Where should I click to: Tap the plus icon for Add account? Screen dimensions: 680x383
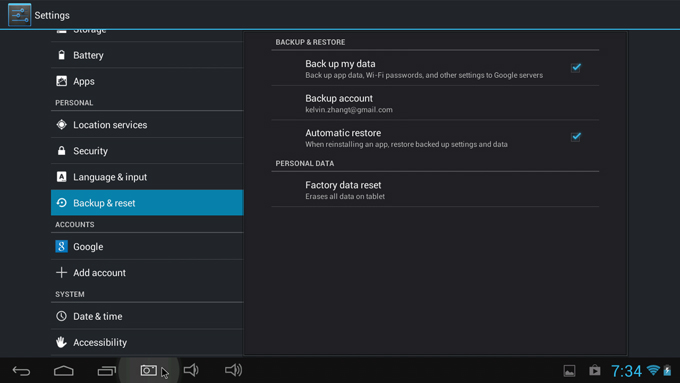(x=62, y=272)
